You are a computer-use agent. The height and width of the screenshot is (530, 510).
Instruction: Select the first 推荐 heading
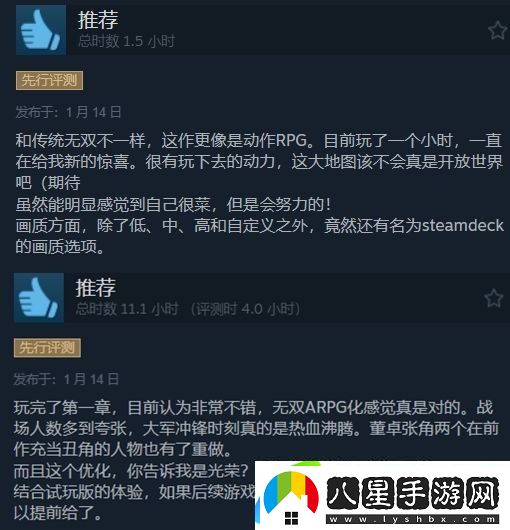tap(98, 20)
